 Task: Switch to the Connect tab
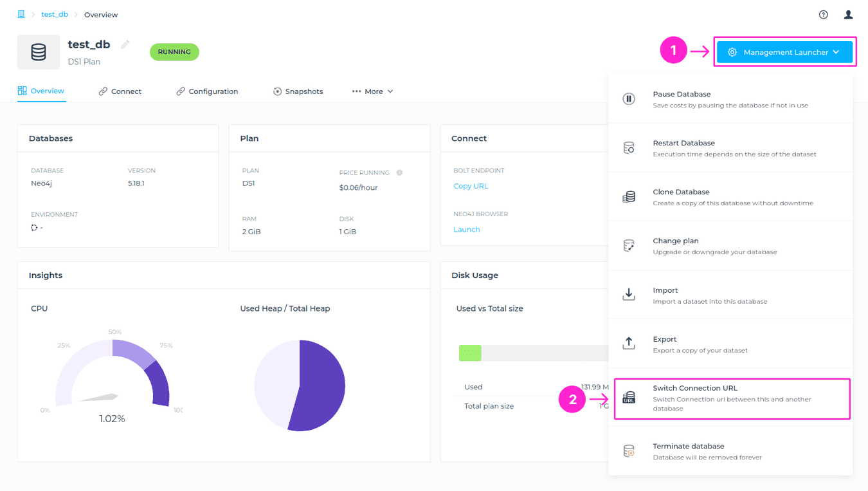(120, 91)
